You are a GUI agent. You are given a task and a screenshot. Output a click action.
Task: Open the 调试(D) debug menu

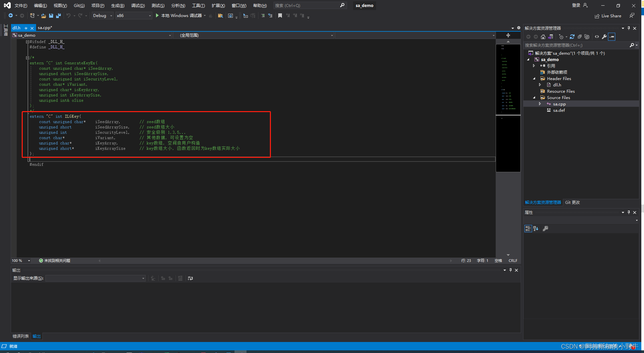point(138,5)
